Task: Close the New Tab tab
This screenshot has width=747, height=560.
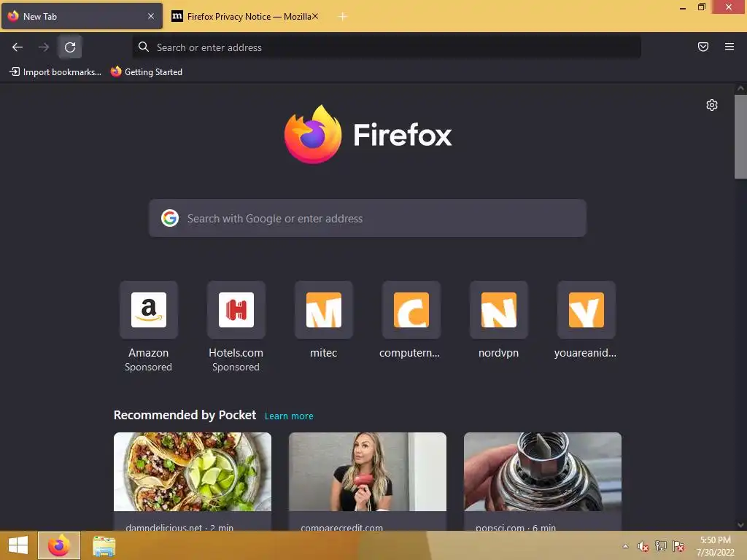Action: pyautogui.click(x=151, y=16)
